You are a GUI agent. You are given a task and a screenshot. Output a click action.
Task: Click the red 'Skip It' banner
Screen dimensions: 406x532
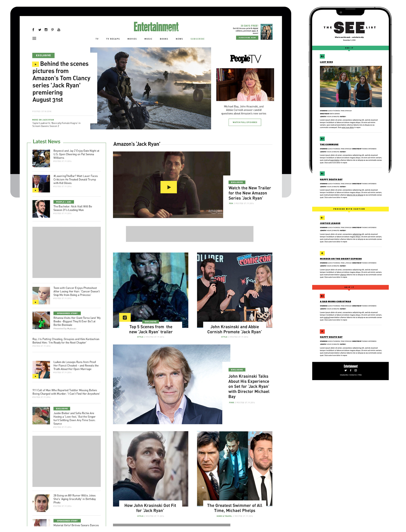click(x=350, y=287)
